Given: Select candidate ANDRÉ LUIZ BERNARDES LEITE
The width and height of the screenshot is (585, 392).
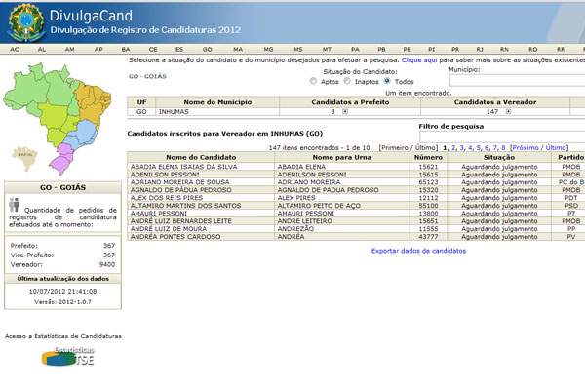Looking at the screenshot, I should point(181,220).
